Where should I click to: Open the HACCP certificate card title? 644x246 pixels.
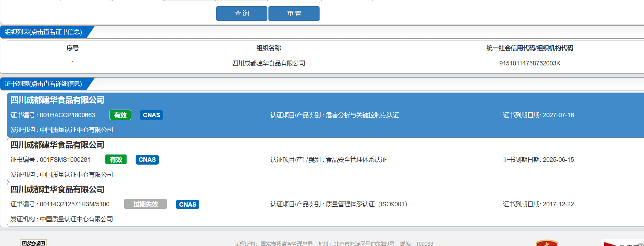(x=57, y=100)
